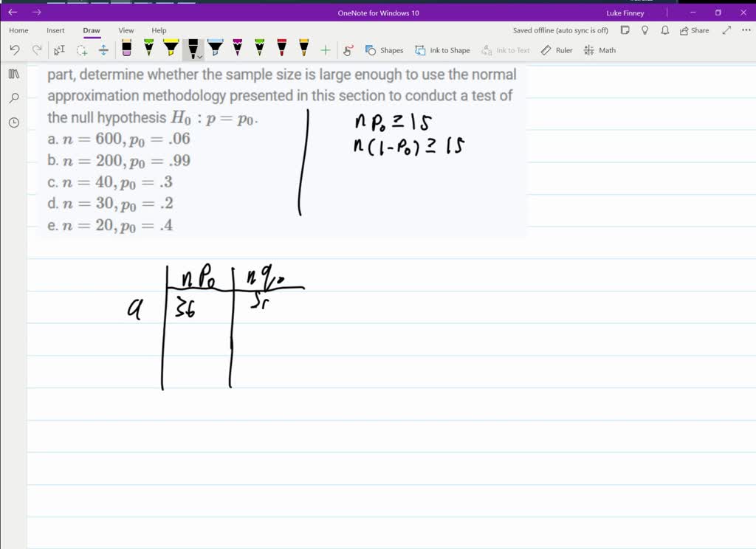This screenshot has height=549, width=756.
Task: Click the Ink to Shape tool
Action: point(443,49)
